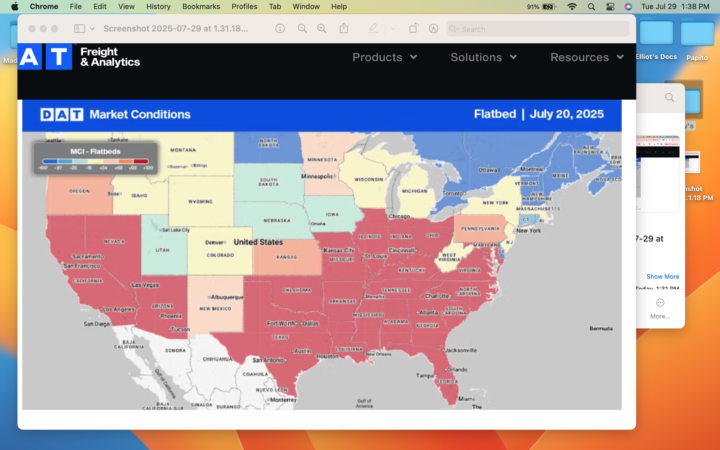Click Show More in the Finder window
Screen dimensions: 720x450
663,276
